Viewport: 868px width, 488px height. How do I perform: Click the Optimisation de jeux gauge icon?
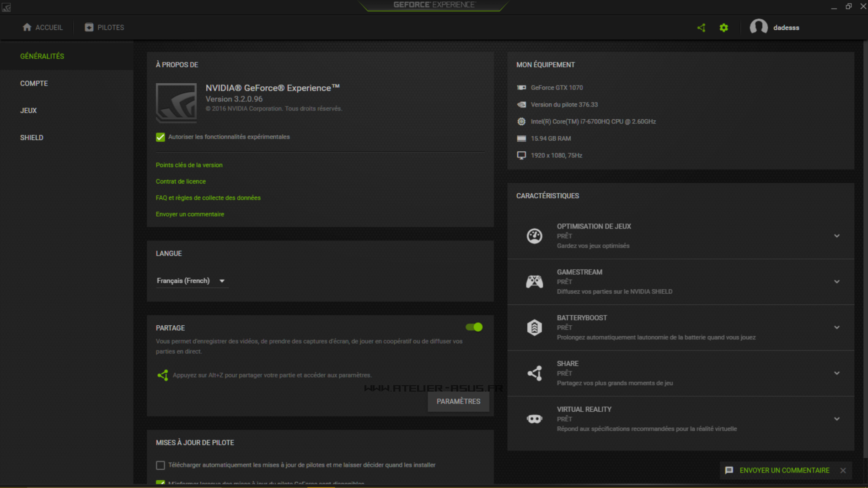point(534,236)
